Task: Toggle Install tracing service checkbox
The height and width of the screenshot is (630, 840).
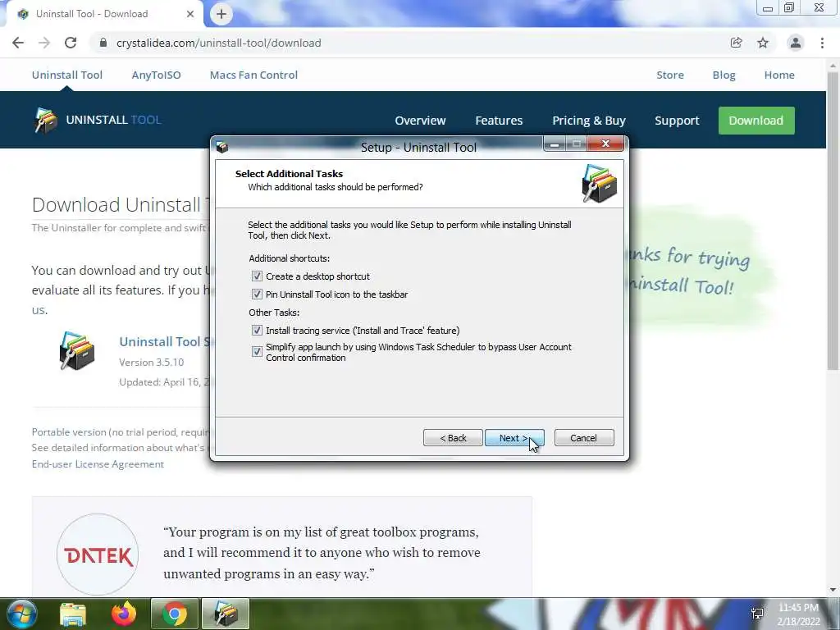Action: 257,331
